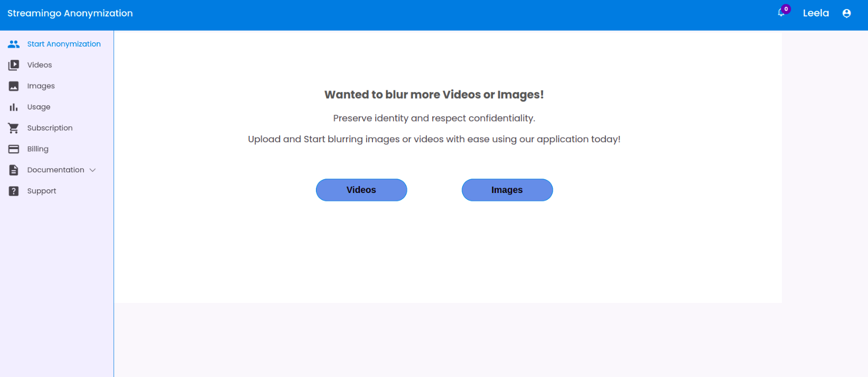Go to Images in the sidebar
This screenshot has height=377, width=868.
coord(41,86)
